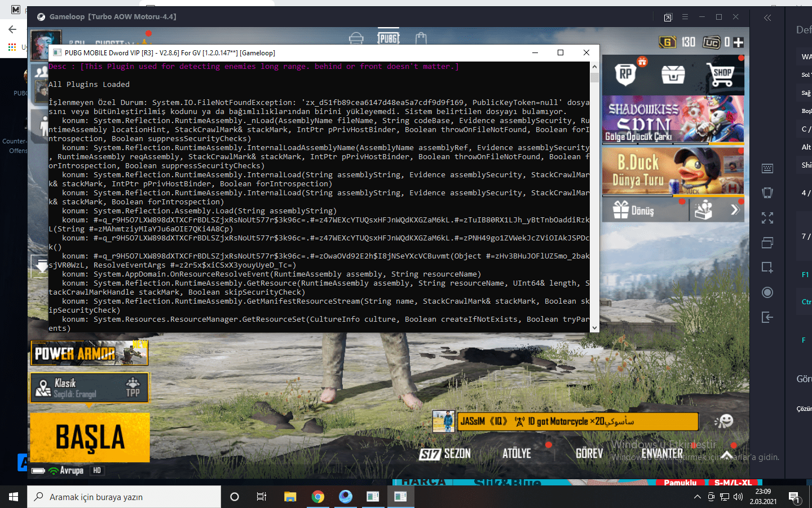Click the 'All Plugins Loaded' console line
Screen dimensions: 812x508
[x=89, y=85]
